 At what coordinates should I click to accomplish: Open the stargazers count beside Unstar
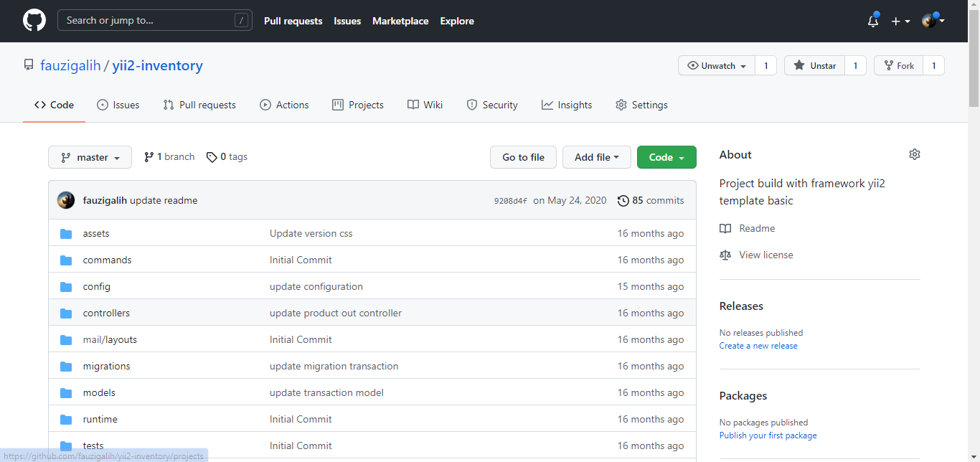click(855, 65)
